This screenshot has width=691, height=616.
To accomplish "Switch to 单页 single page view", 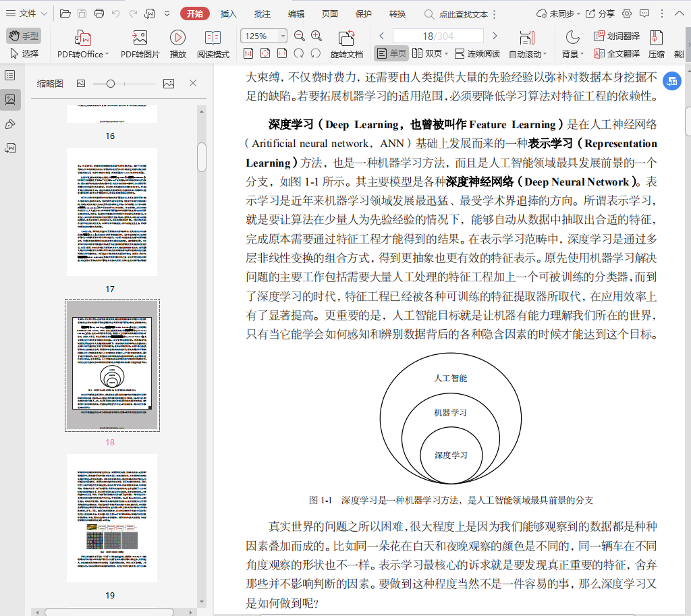I will (391, 53).
